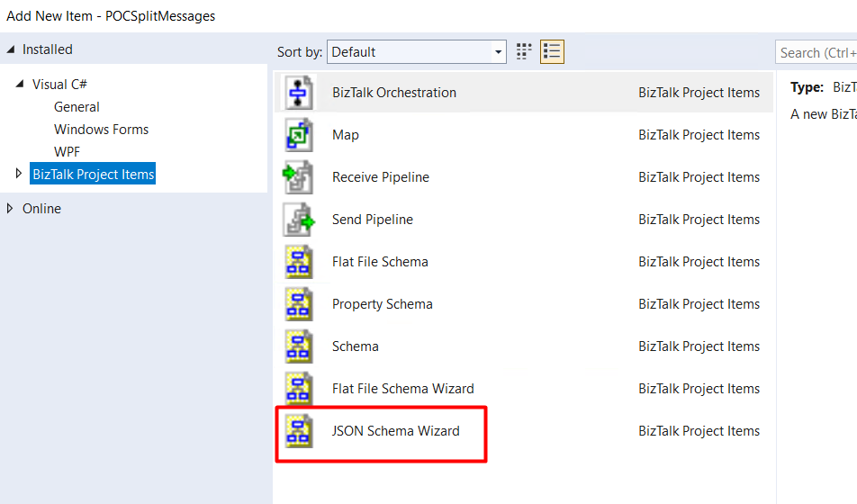Select the Windows Forms category
Viewport: 857px width, 504px height.
101,130
